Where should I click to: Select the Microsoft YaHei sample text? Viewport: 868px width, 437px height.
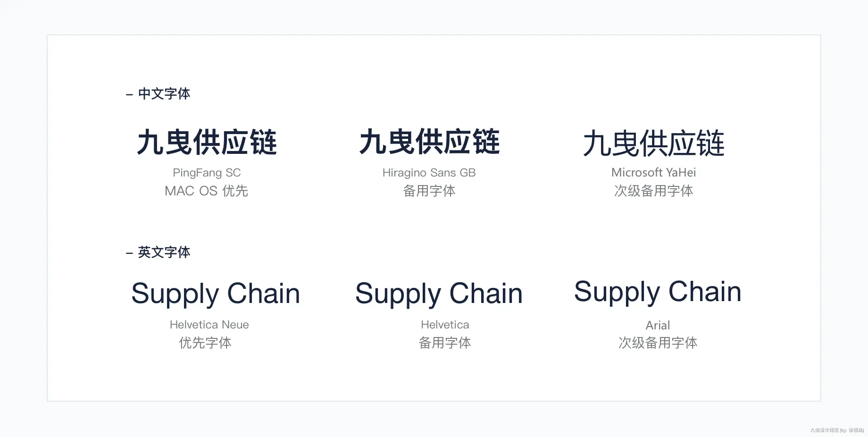653,143
